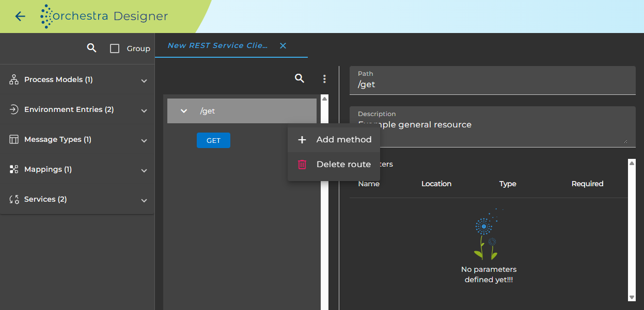Click the Name column header
Screen dimensions: 644x310
(369, 184)
